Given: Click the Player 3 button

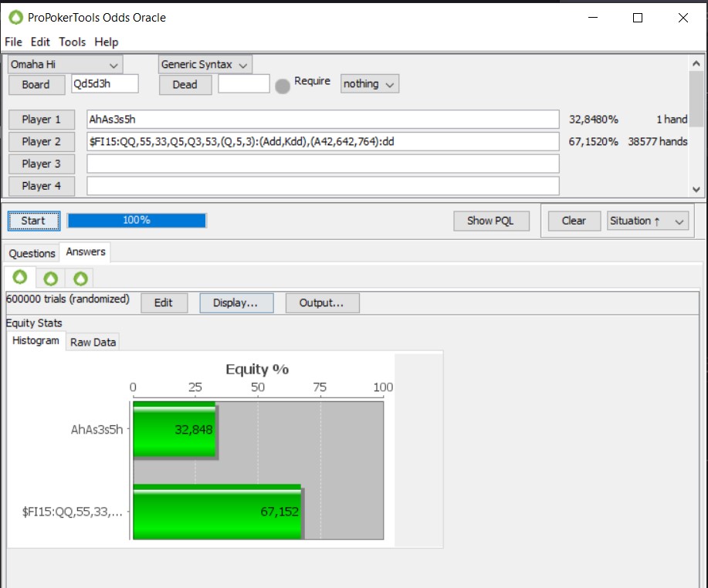Looking at the screenshot, I should [x=42, y=164].
